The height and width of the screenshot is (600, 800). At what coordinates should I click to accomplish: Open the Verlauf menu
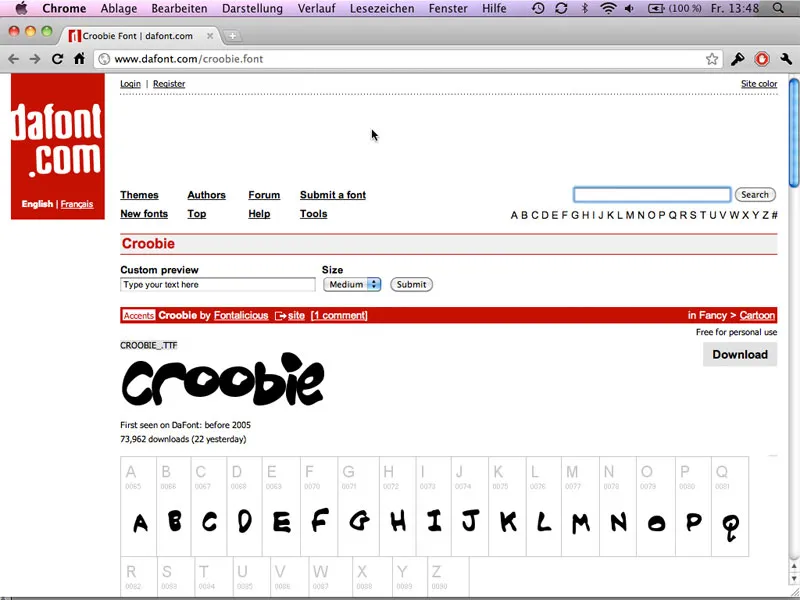(x=316, y=8)
